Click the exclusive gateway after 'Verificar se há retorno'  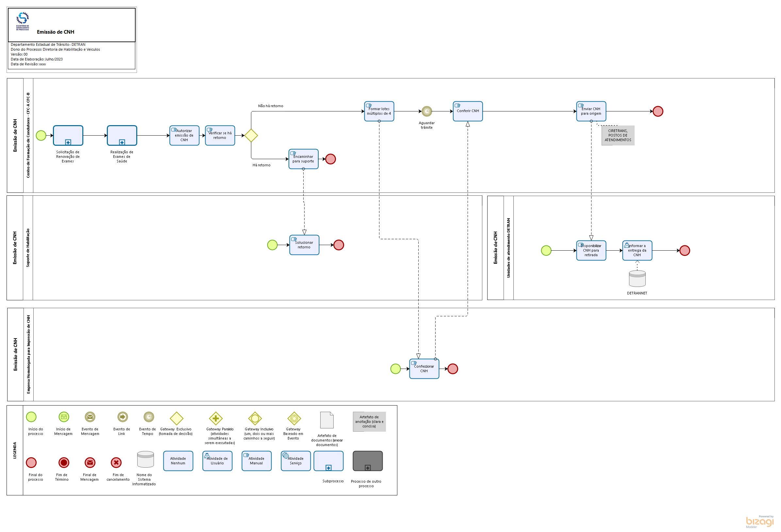pyautogui.click(x=251, y=135)
